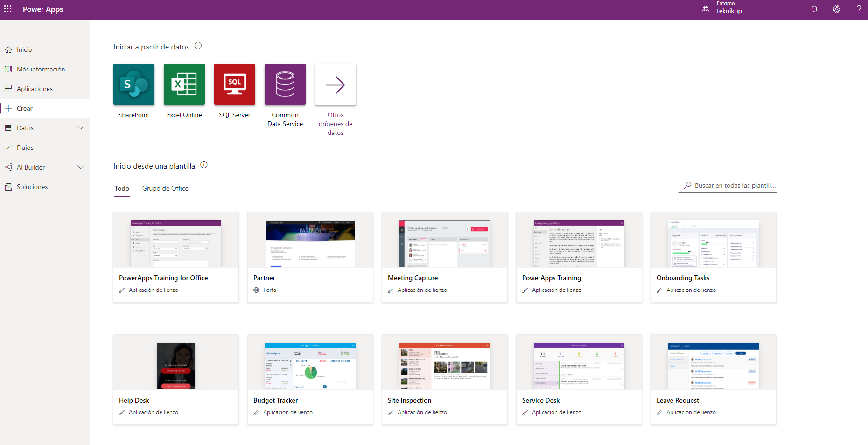Open the Leave Request template thumbnail
The image size is (868, 445).
click(714, 366)
